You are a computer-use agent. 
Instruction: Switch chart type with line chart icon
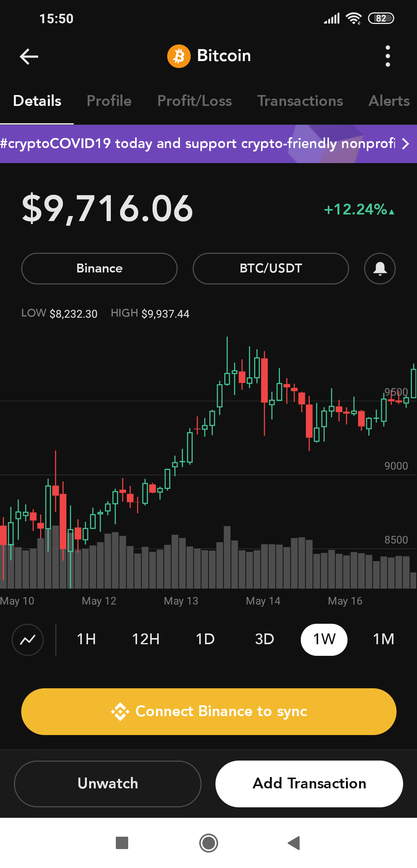(28, 640)
